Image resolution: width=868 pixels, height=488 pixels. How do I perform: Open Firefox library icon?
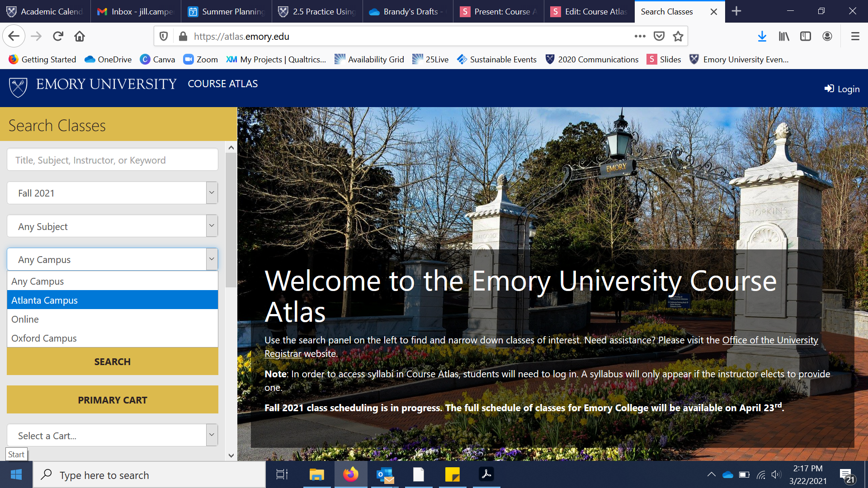coord(783,36)
